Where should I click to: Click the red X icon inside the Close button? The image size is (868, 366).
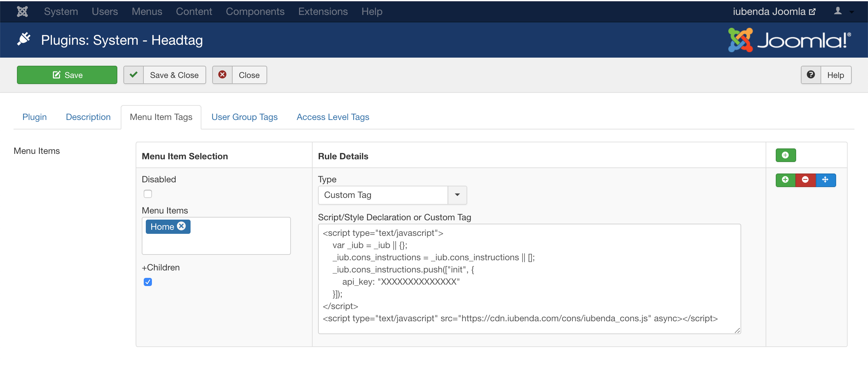pyautogui.click(x=222, y=75)
